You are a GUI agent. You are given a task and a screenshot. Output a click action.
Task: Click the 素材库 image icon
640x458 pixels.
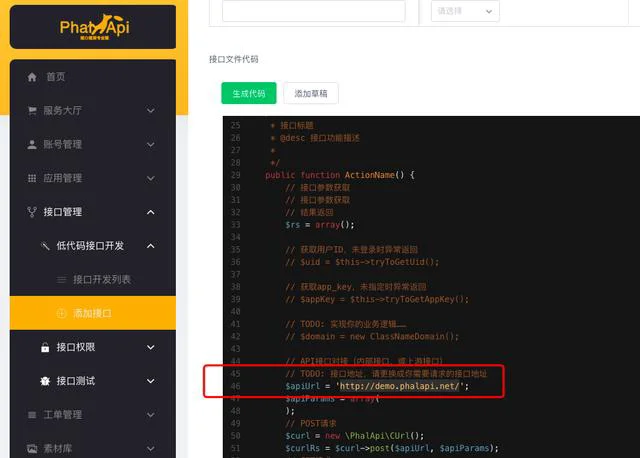[32, 449]
